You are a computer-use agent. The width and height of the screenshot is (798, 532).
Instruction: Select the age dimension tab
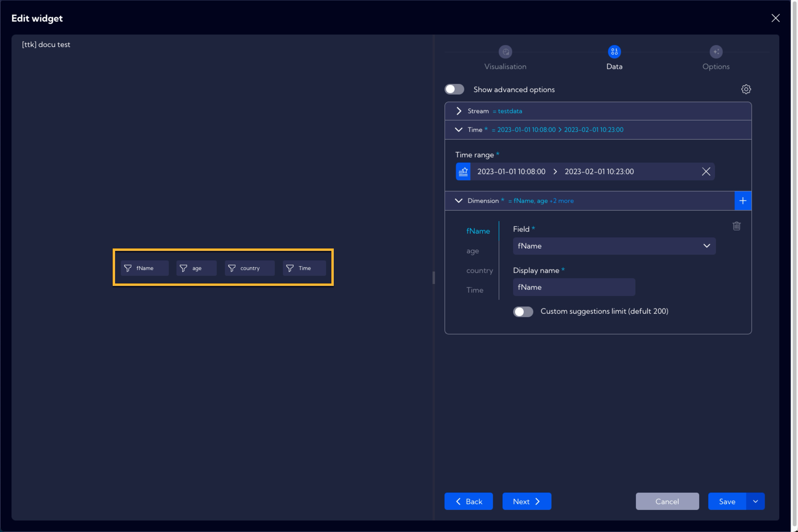tap(472, 251)
